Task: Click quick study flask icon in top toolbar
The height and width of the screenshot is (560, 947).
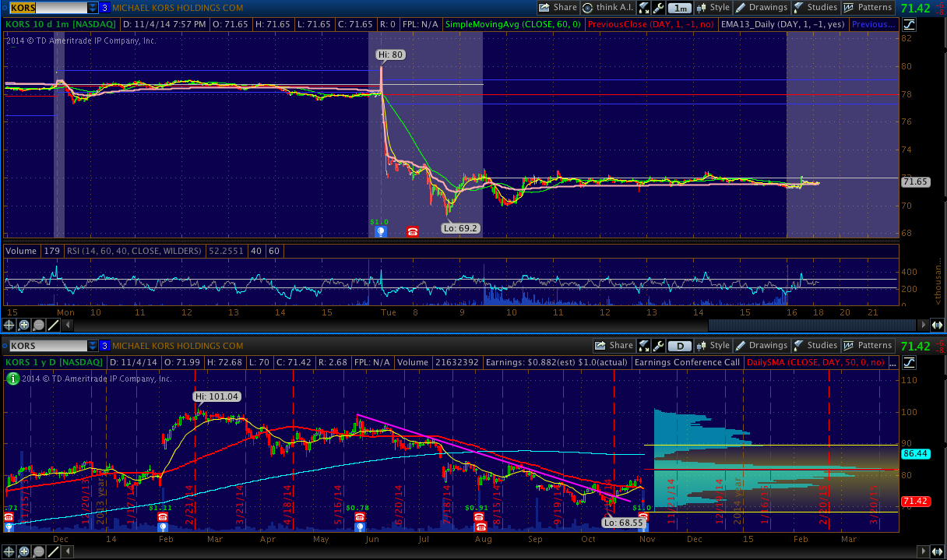Action: tap(644, 8)
